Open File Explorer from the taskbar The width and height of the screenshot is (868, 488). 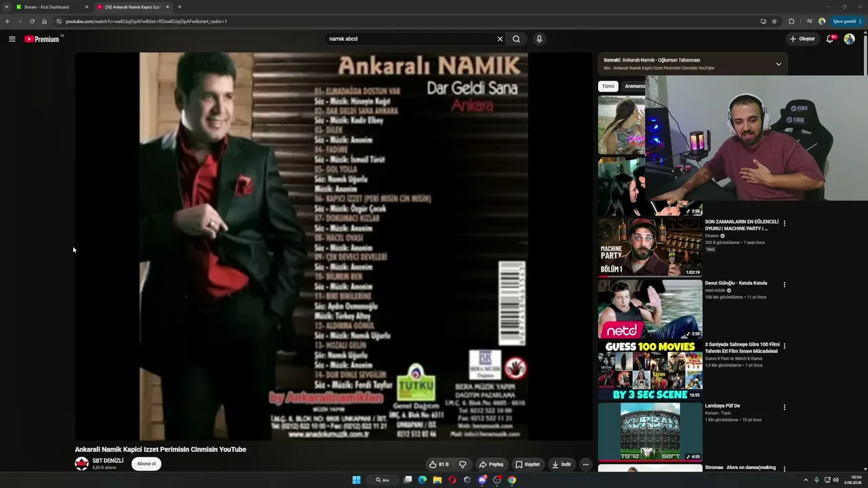437,480
